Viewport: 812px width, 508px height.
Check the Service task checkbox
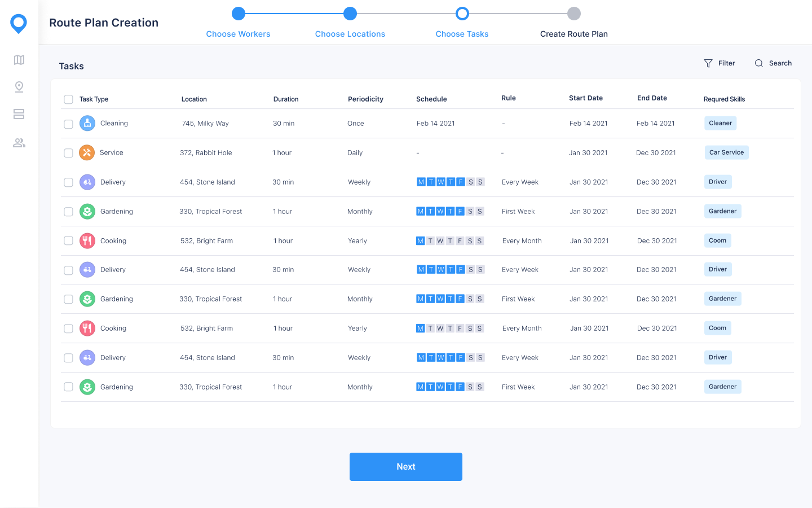[68, 153]
